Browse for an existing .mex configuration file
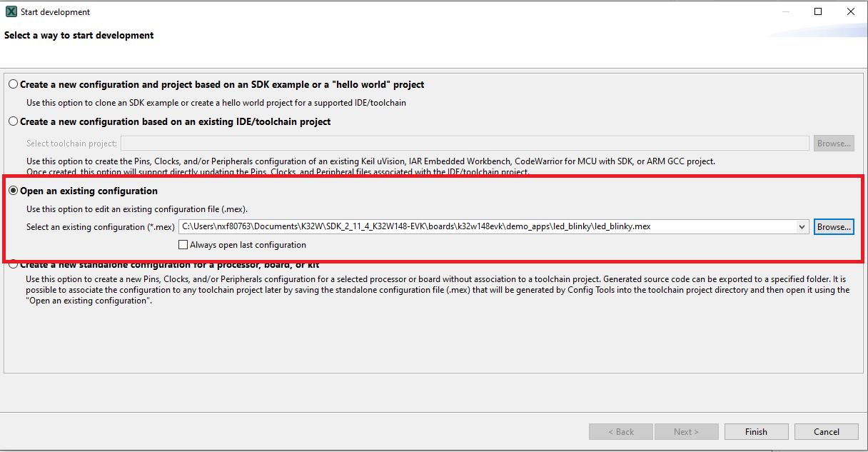 [x=834, y=227]
